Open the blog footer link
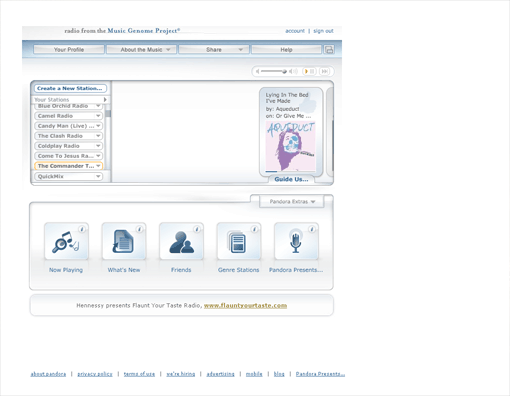The width and height of the screenshot is (510, 396). [x=279, y=374]
